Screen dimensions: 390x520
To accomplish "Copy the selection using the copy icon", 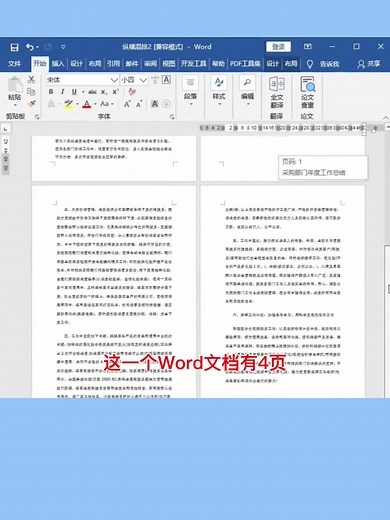I will (31, 91).
